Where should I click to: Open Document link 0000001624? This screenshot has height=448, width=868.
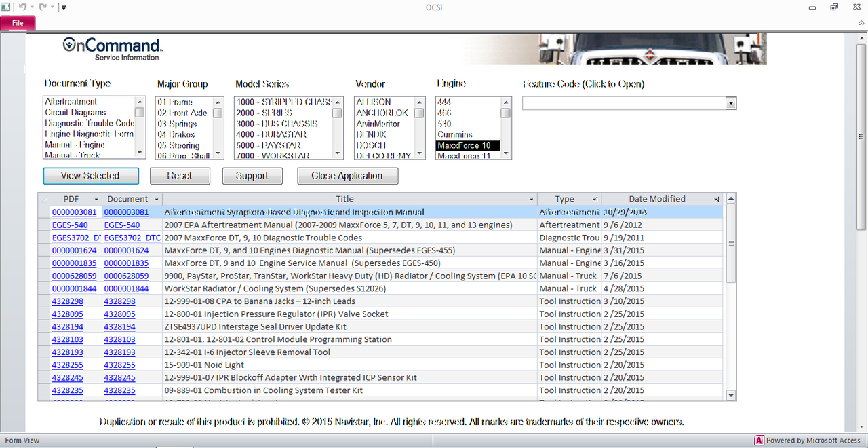point(126,250)
